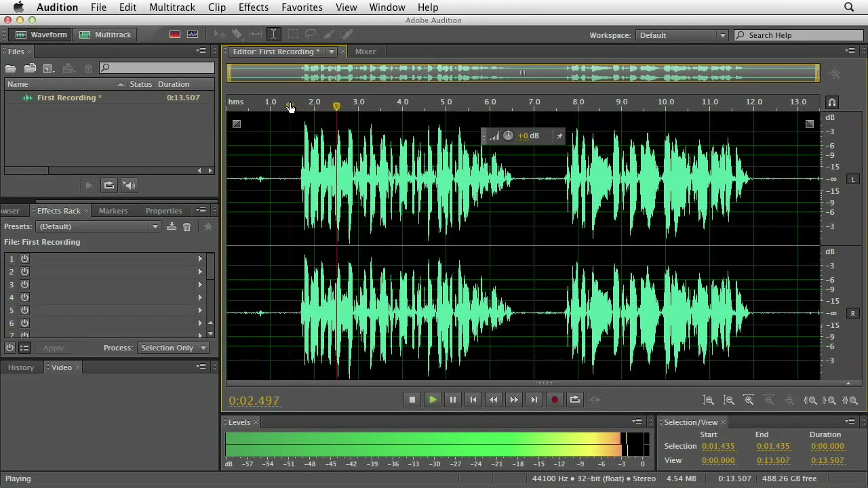Image resolution: width=868 pixels, height=488 pixels.
Task: Toggle the right channel R button
Action: point(853,313)
